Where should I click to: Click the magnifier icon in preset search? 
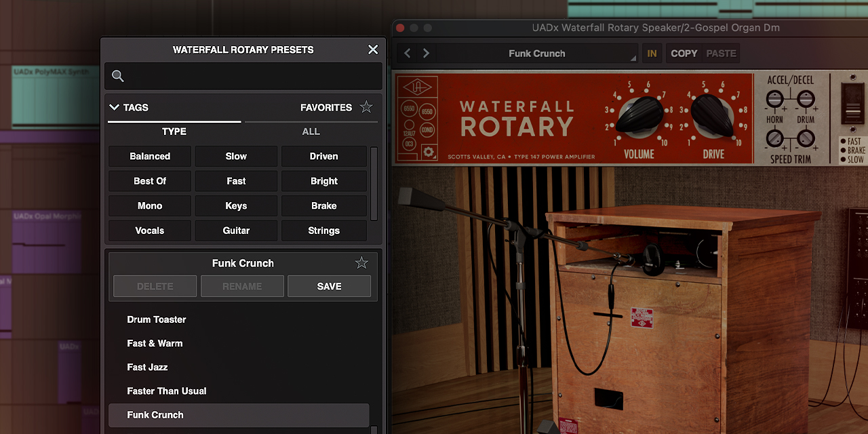pos(118,76)
